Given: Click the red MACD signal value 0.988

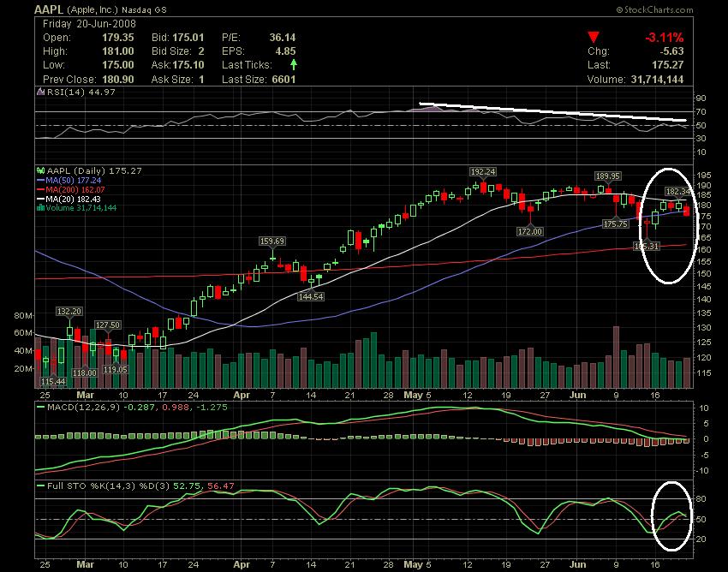Looking at the screenshot, I should point(175,408).
